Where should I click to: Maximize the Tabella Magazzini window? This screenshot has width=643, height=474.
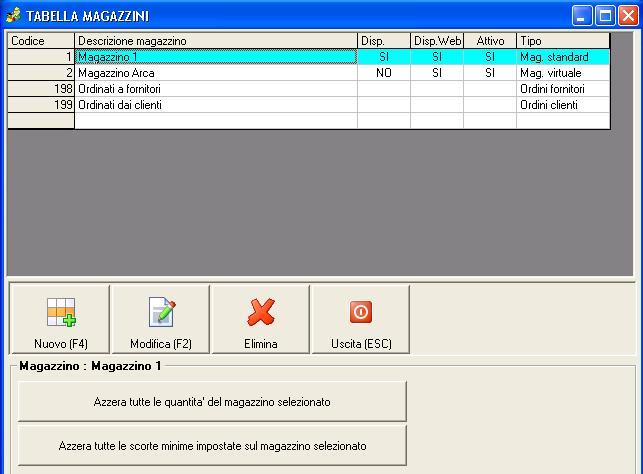pos(605,16)
